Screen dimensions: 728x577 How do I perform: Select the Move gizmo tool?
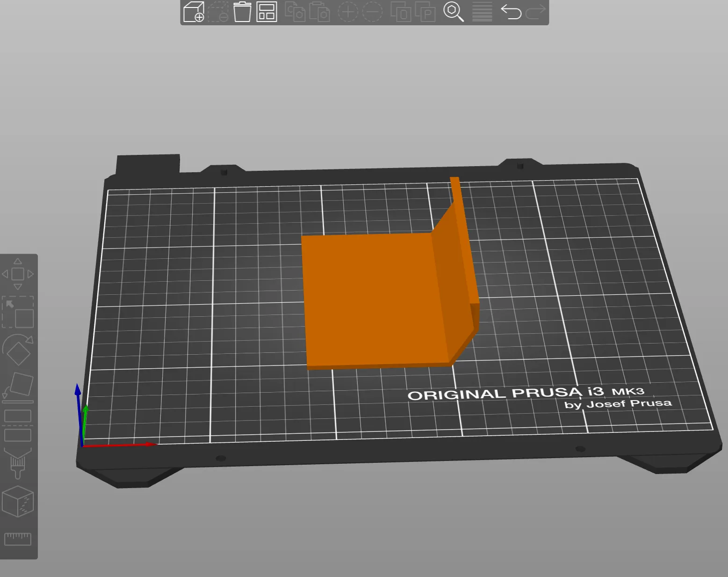(19, 274)
